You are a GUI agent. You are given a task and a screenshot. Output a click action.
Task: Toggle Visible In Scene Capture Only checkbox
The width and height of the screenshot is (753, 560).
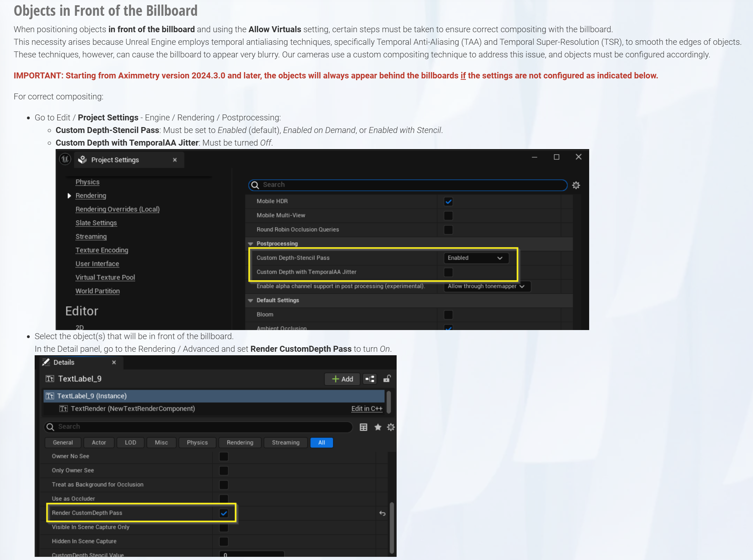(224, 527)
